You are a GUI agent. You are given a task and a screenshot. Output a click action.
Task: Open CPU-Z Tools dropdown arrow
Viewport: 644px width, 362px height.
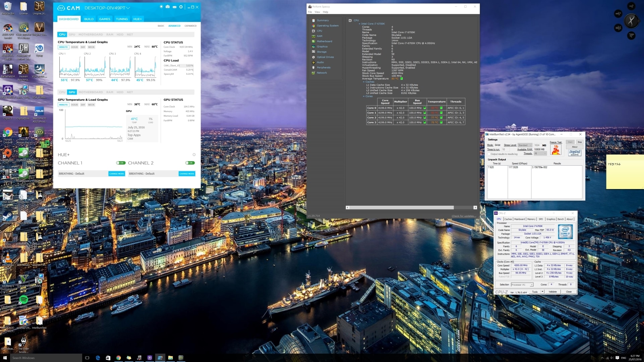[x=542, y=292]
